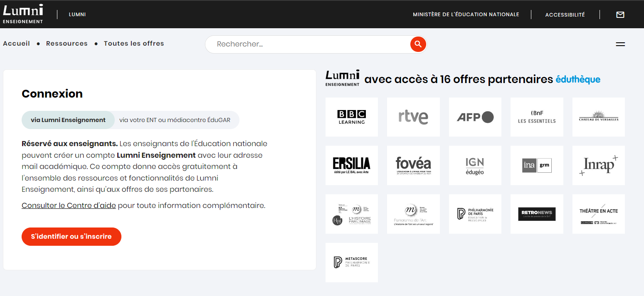Click the Metascore Philharmonie logo
This screenshot has height=296, width=644.
[351, 262]
